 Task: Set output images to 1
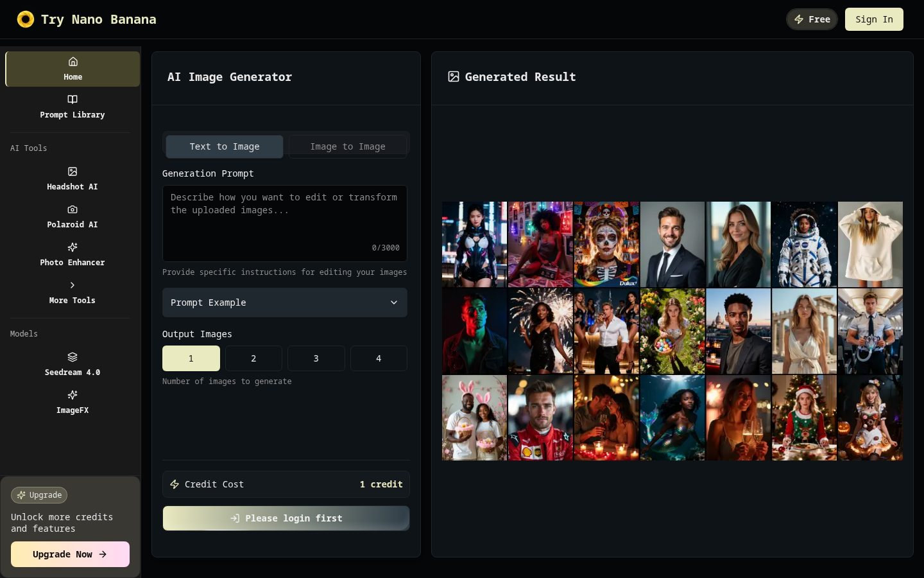click(191, 358)
